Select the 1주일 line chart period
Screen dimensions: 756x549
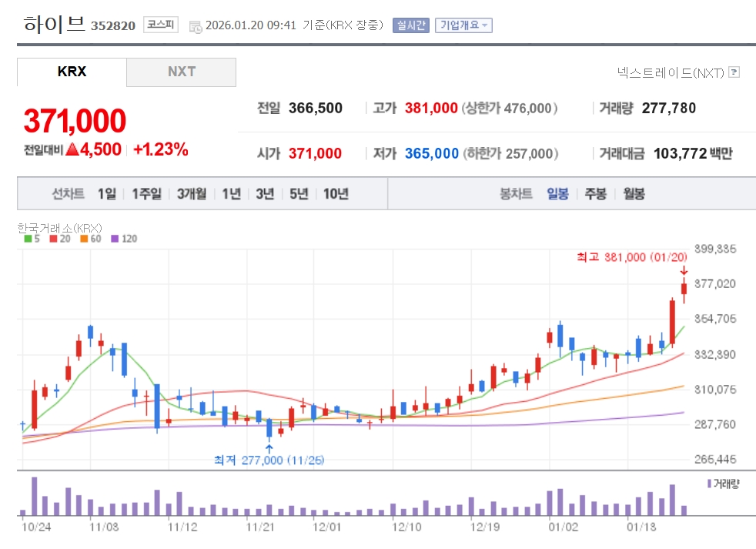click(x=147, y=194)
